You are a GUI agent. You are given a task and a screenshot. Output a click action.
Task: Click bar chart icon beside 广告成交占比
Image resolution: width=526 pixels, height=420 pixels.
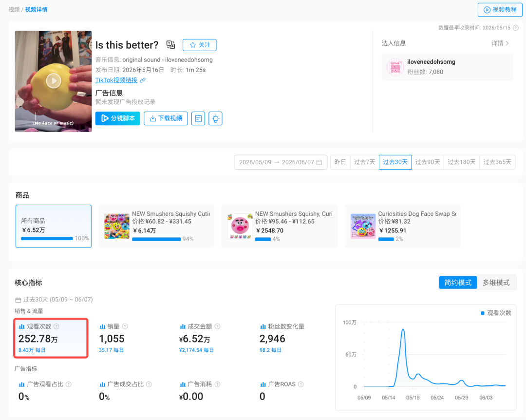[102, 384]
